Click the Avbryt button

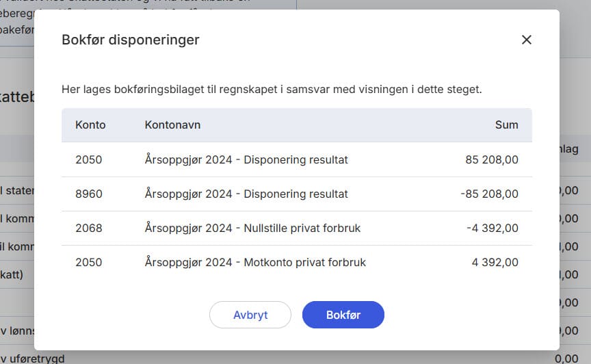[x=250, y=315]
